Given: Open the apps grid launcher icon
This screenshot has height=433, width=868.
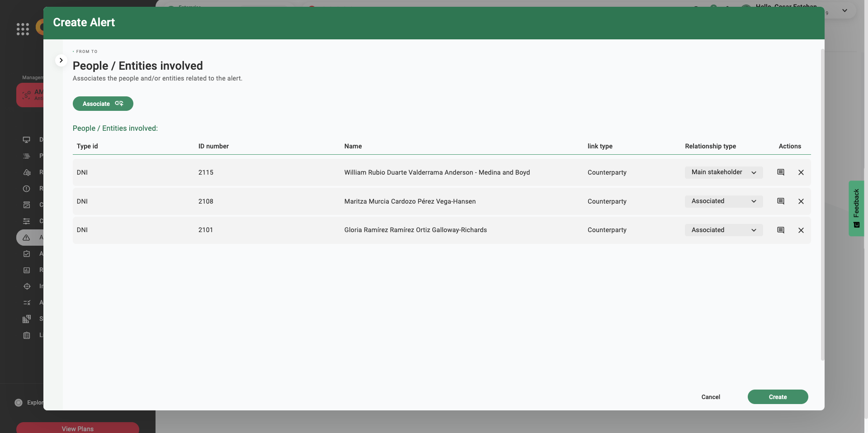Looking at the screenshot, I should click(x=23, y=29).
